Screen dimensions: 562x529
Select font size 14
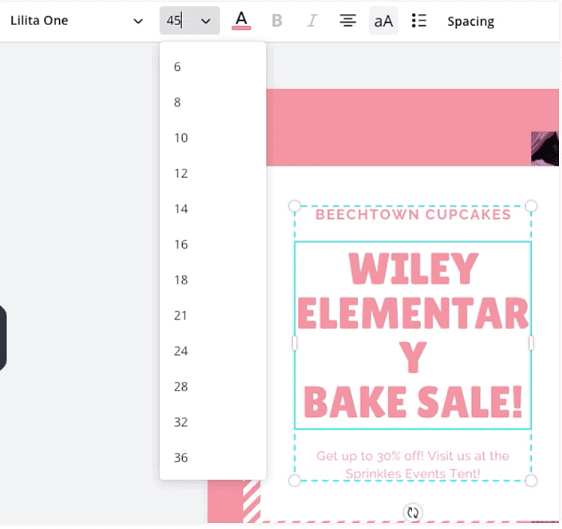213,209
